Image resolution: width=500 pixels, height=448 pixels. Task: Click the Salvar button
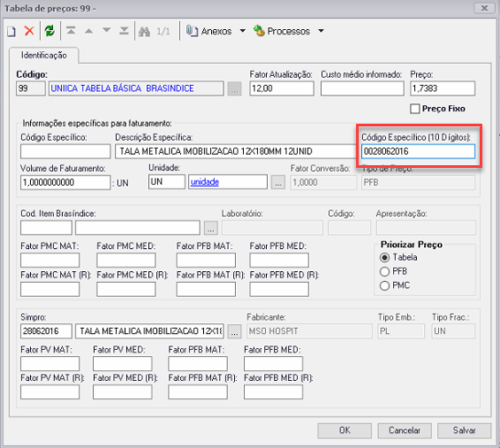tap(465, 431)
